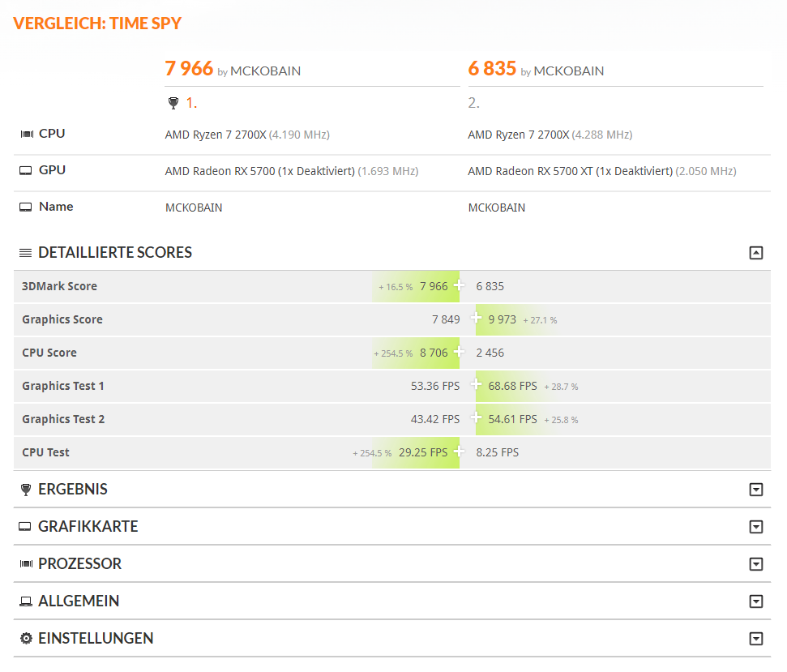Click the Graphics Test 2 row label

click(x=63, y=420)
